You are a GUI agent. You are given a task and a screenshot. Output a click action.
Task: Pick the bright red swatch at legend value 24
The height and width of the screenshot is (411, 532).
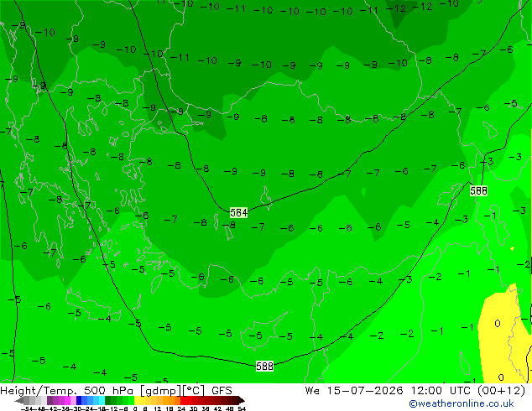point(183,400)
